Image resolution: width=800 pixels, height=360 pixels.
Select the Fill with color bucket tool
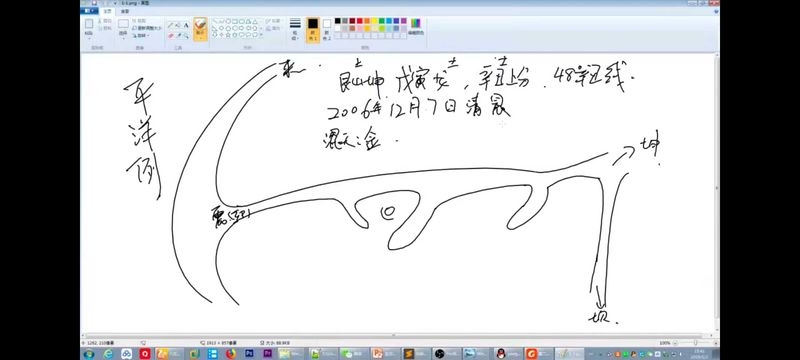178,25
